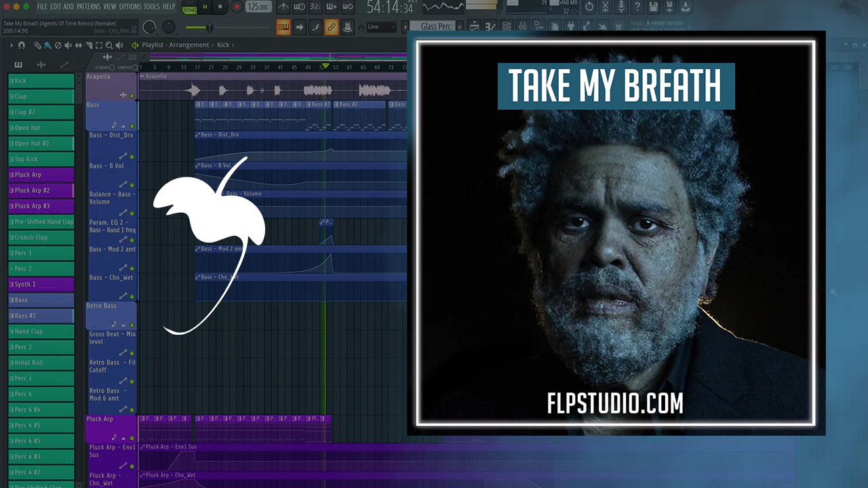Mute the Bass - Cho_Wet track

point(132,297)
